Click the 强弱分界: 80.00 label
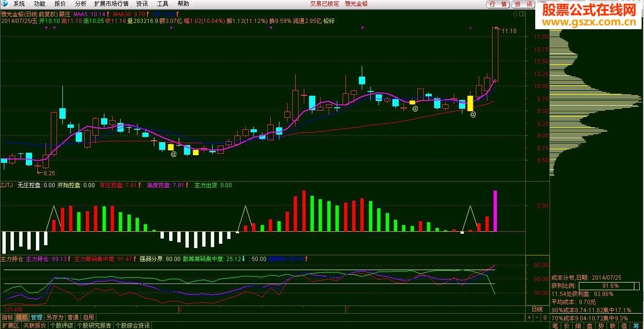 [x=160, y=259]
